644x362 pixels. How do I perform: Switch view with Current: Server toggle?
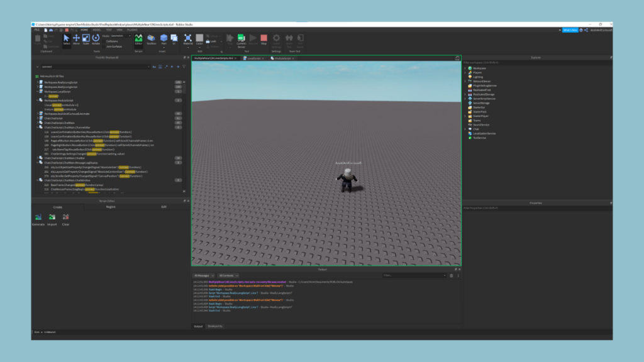point(241,40)
